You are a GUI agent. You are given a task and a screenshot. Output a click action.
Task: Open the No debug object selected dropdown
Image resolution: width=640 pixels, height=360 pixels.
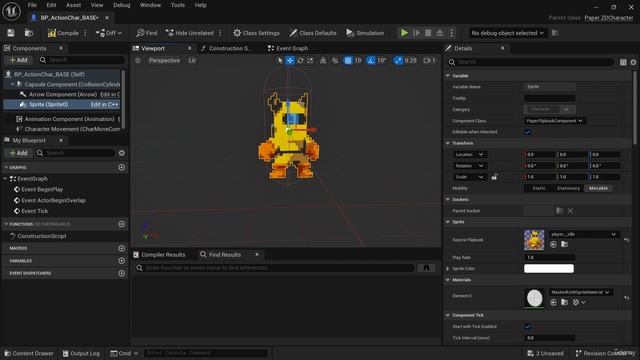[507, 33]
